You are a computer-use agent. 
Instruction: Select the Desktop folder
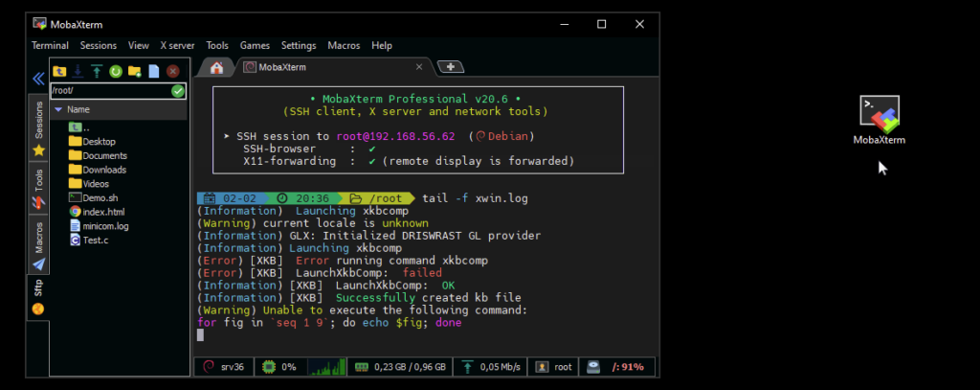pos(92,142)
